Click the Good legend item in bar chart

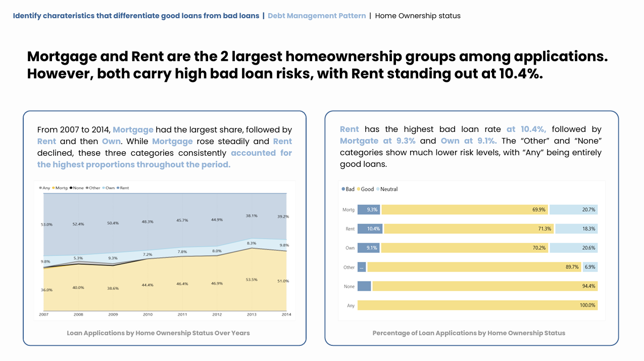365,189
